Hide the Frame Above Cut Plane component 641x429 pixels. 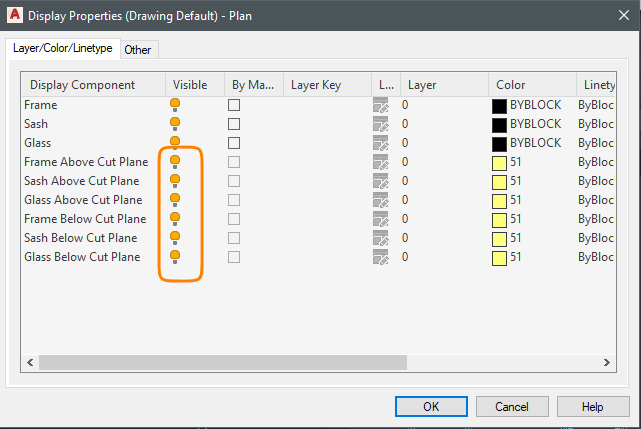pyautogui.click(x=175, y=162)
